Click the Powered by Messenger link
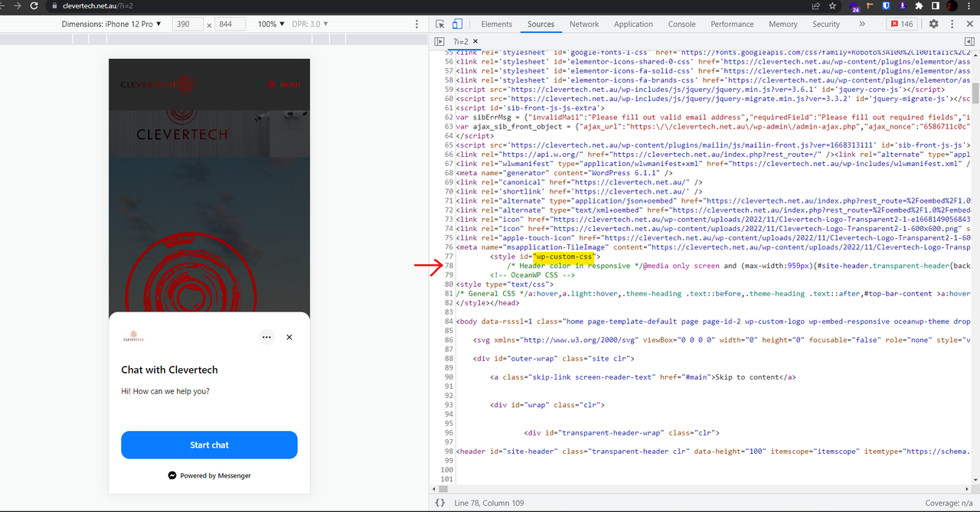 tap(209, 475)
